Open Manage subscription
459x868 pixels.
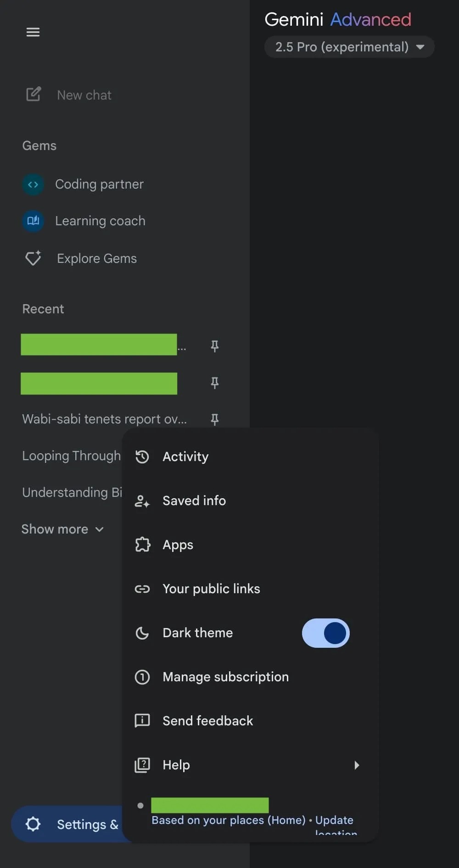pyautogui.click(x=225, y=677)
